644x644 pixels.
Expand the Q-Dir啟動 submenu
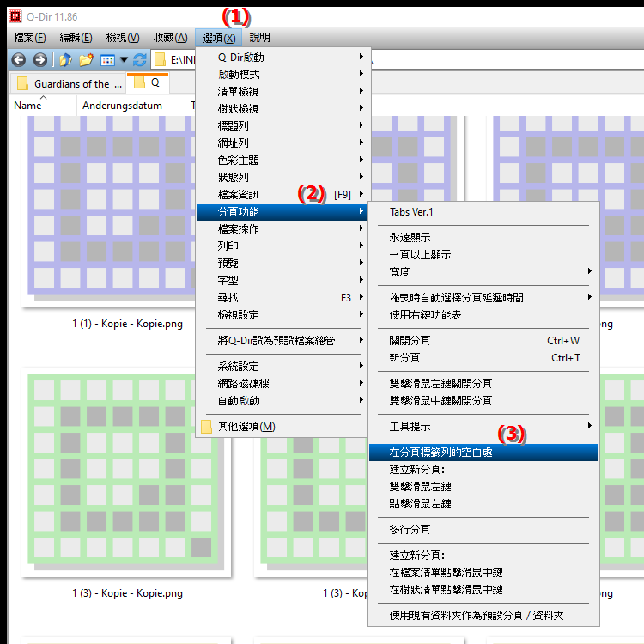(283, 57)
